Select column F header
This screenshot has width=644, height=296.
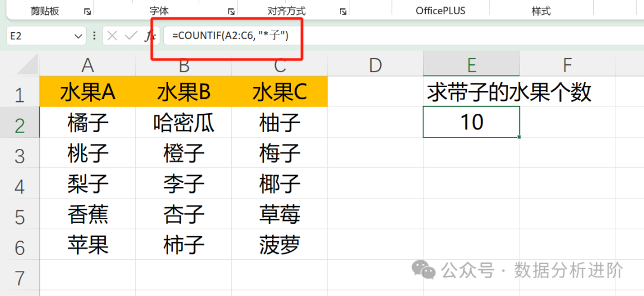tap(567, 64)
